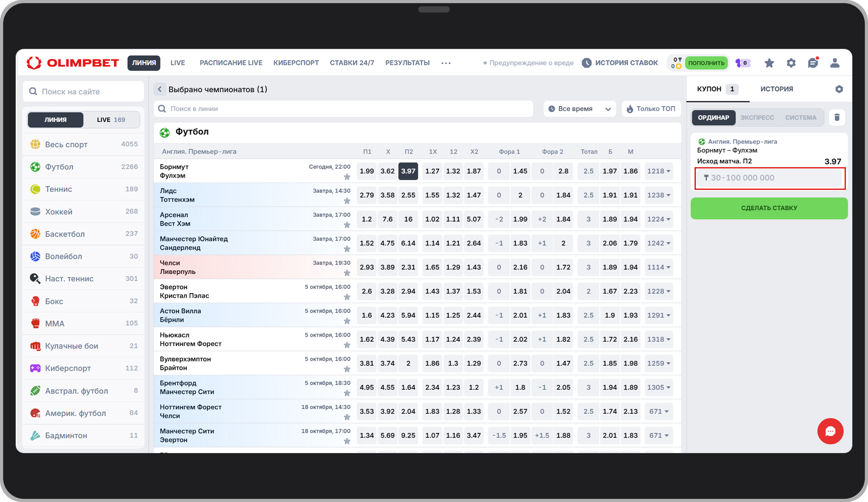Open the КИБЕРСПОРТ top menu item

tap(296, 63)
